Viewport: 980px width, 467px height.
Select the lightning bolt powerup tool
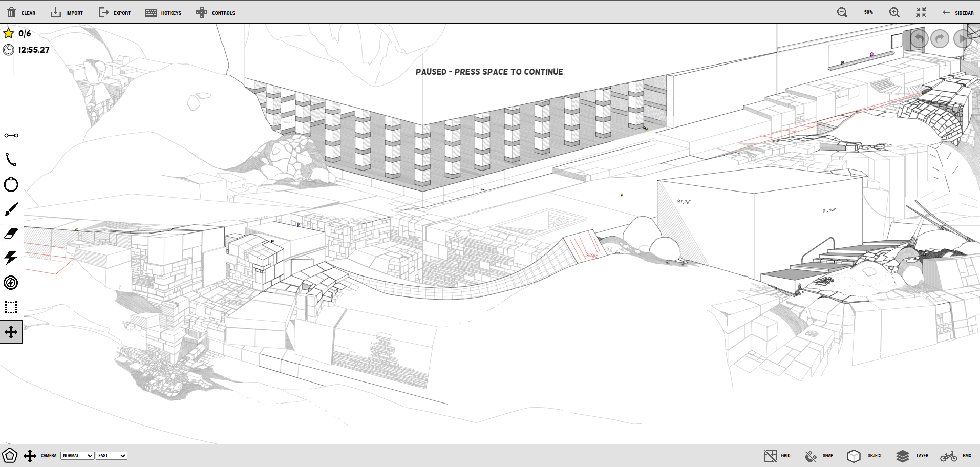11,258
